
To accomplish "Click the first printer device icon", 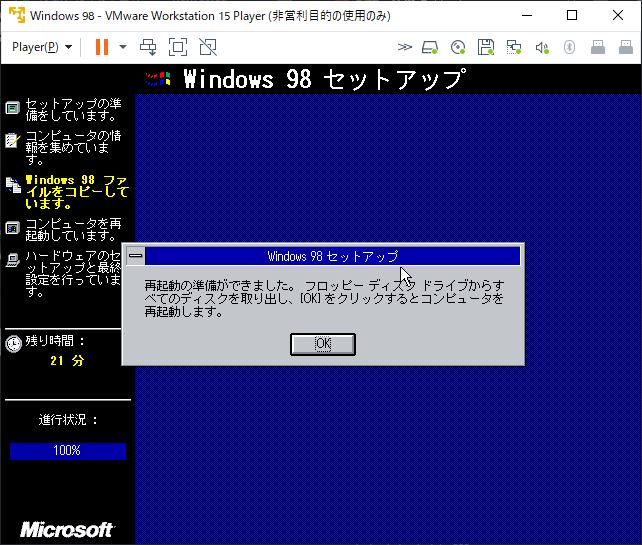I will (x=598, y=47).
